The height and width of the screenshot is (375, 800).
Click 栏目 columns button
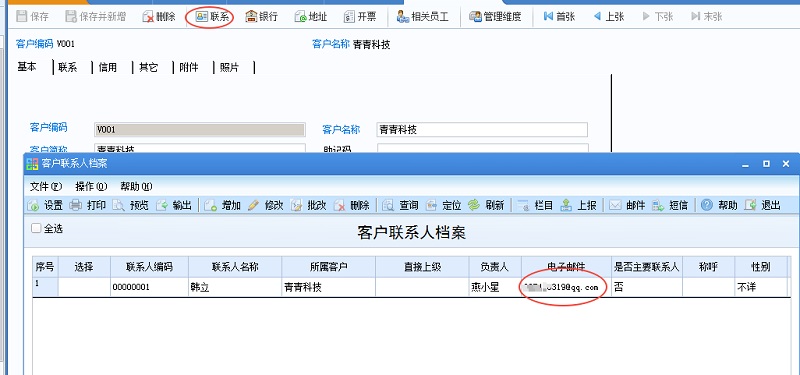(x=535, y=205)
